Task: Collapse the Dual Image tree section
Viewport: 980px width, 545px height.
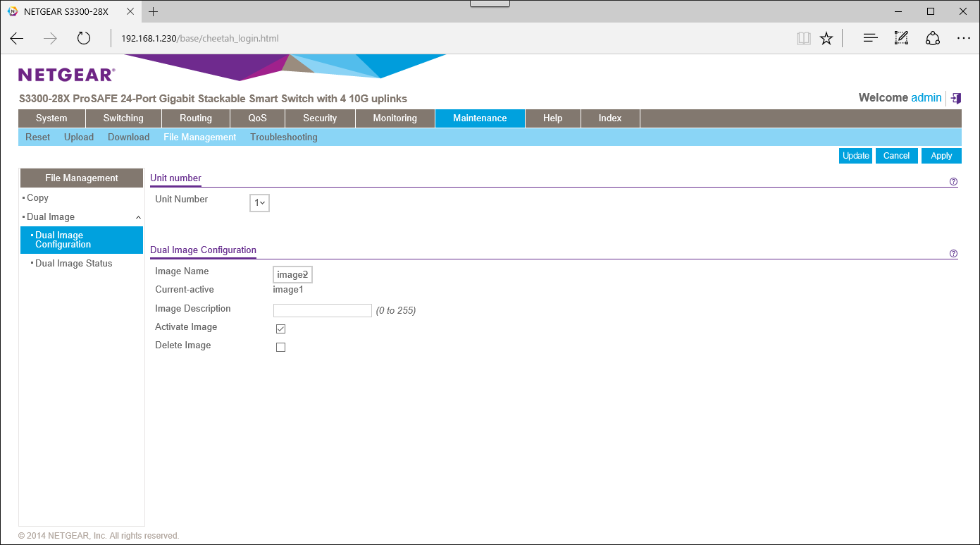Action: coord(138,218)
